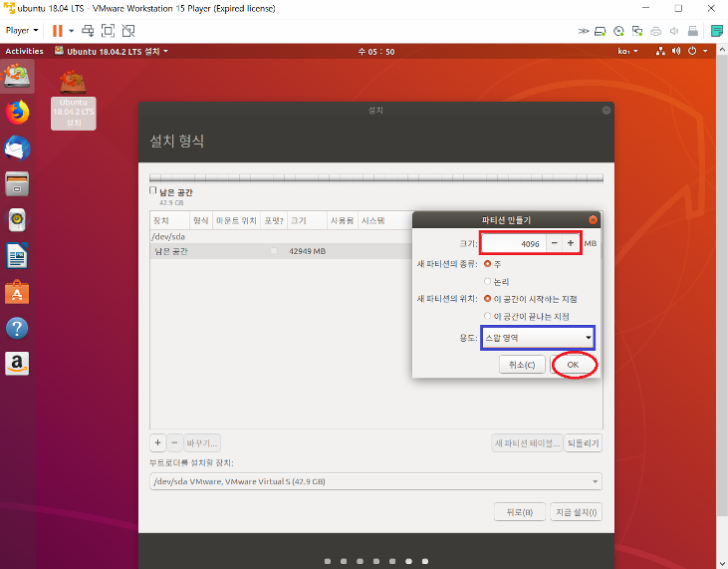Click the VMware pause button
This screenshot has width=728, height=569.
pyautogui.click(x=57, y=31)
